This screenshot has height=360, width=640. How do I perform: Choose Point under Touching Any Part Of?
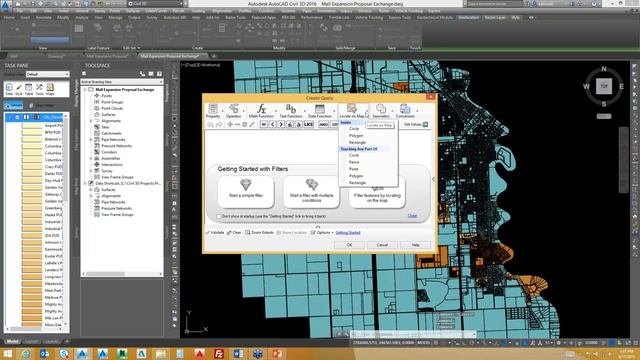pyautogui.click(x=353, y=169)
